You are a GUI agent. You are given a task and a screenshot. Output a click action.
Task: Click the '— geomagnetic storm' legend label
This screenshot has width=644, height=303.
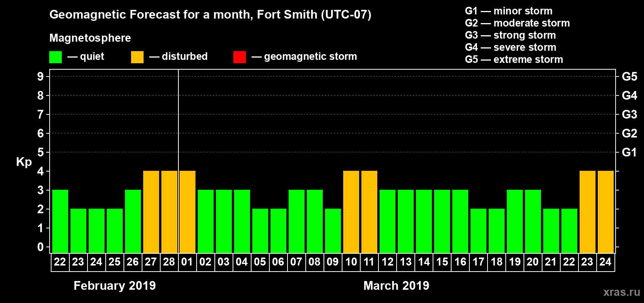click(304, 57)
